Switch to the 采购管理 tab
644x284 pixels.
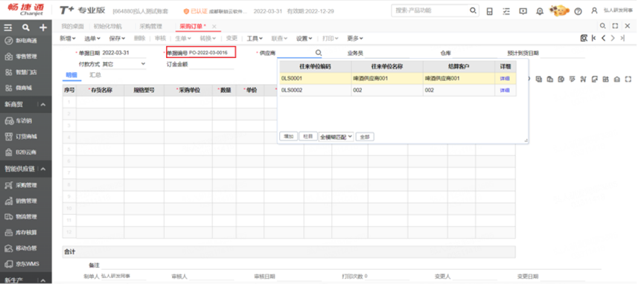(150, 26)
